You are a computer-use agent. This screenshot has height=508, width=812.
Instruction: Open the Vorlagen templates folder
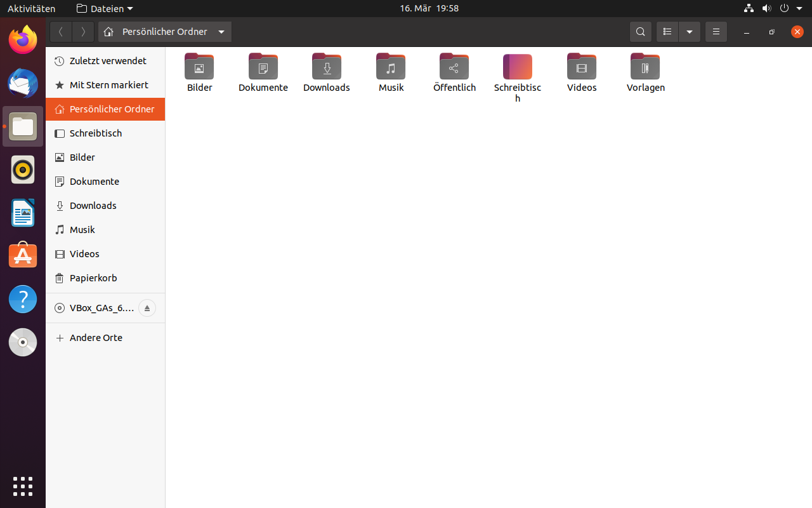point(645,67)
